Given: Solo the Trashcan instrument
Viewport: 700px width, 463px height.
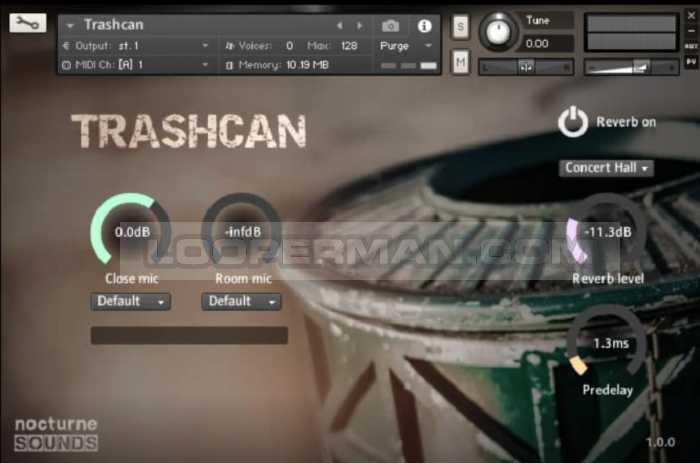Looking at the screenshot, I should click(460, 27).
